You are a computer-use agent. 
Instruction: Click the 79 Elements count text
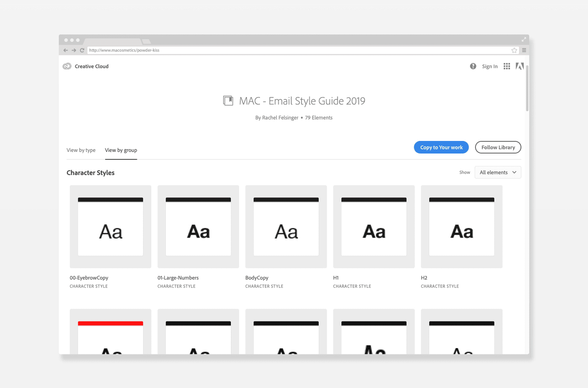tap(319, 118)
